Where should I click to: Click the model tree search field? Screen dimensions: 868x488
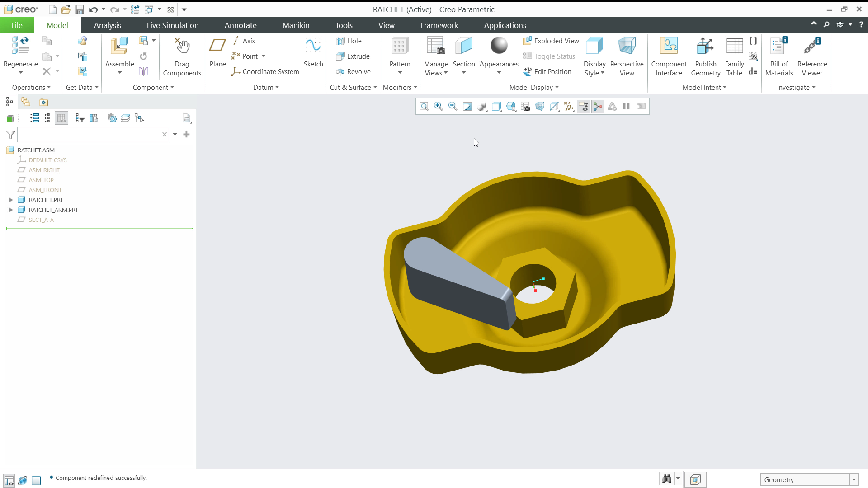coord(93,135)
